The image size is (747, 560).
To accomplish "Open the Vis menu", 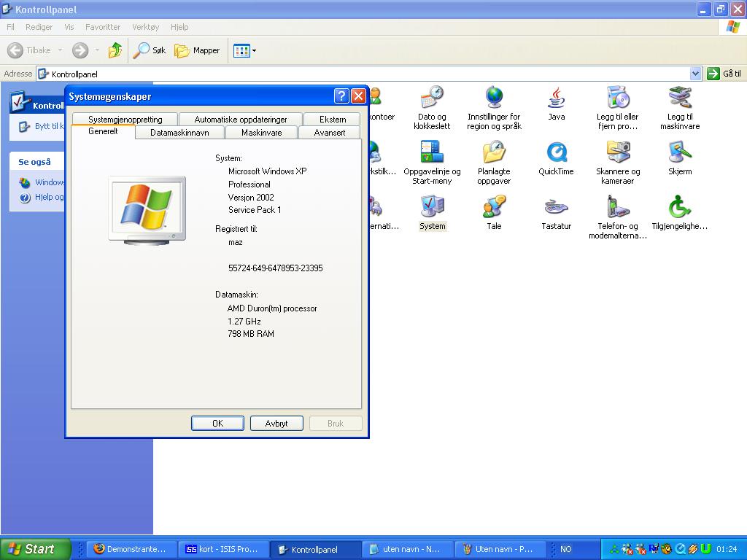I will pos(69,27).
